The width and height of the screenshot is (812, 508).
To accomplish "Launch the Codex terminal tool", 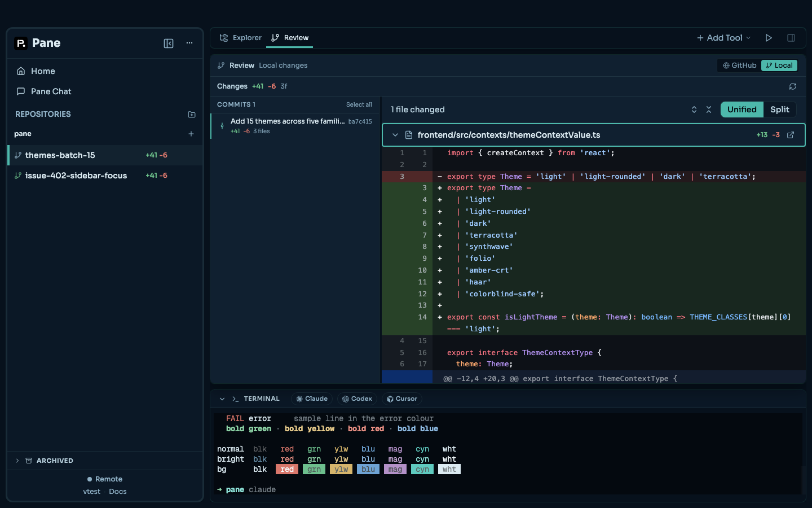I will pyautogui.click(x=358, y=399).
